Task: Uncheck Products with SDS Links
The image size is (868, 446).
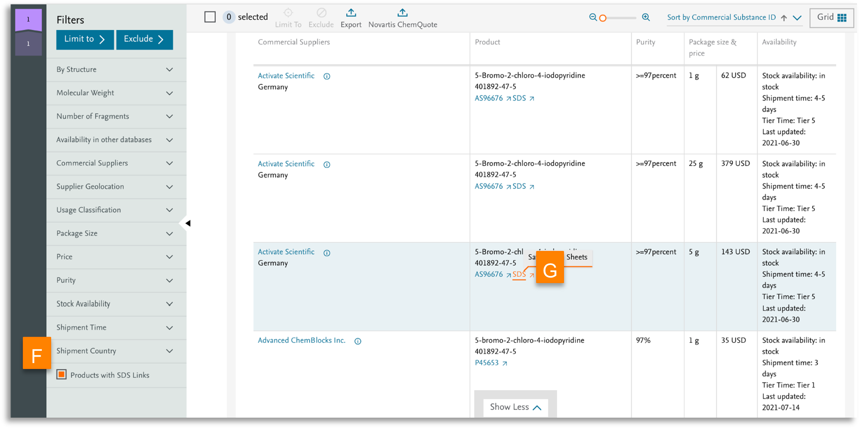Action: pos(62,374)
